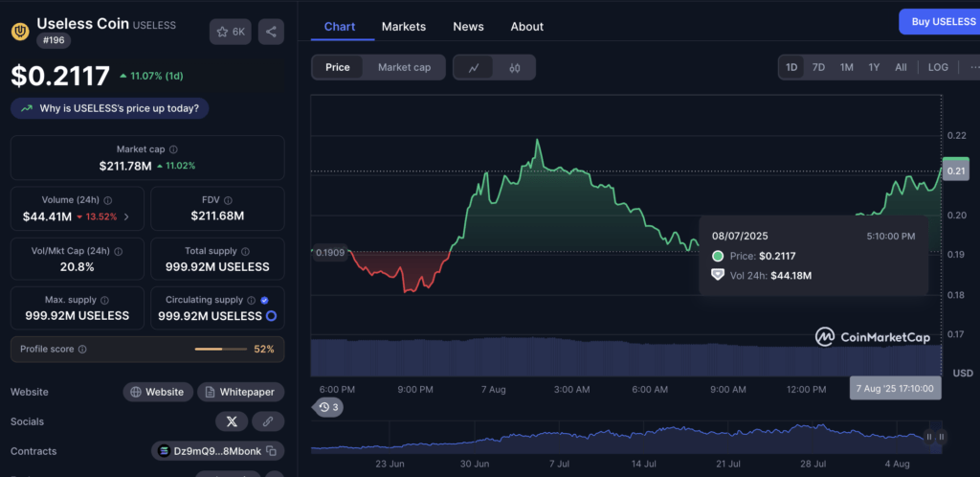980x477 pixels.
Task: Click the Market cap info icon
Action: pyautogui.click(x=173, y=150)
